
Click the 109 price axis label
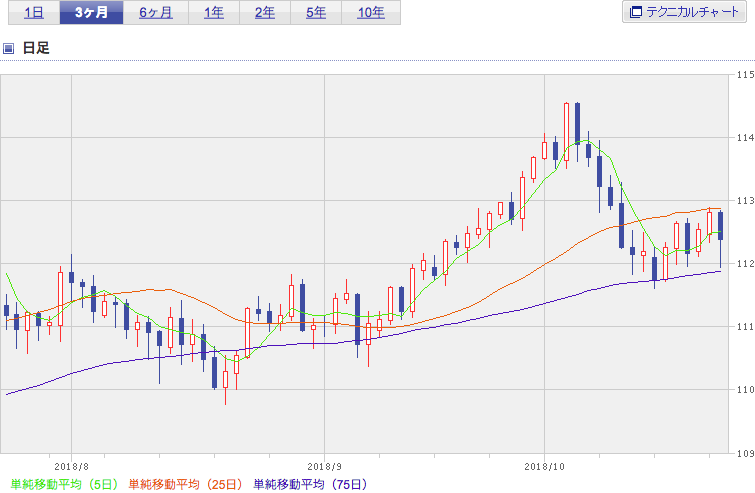click(x=745, y=453)
